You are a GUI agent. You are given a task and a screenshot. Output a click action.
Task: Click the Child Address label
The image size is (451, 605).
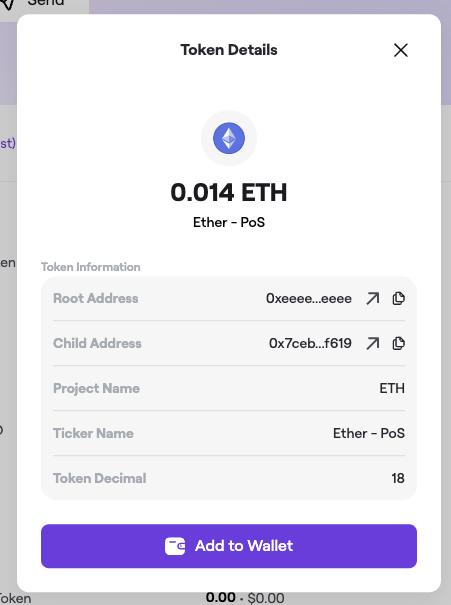(x=97, y=343)
